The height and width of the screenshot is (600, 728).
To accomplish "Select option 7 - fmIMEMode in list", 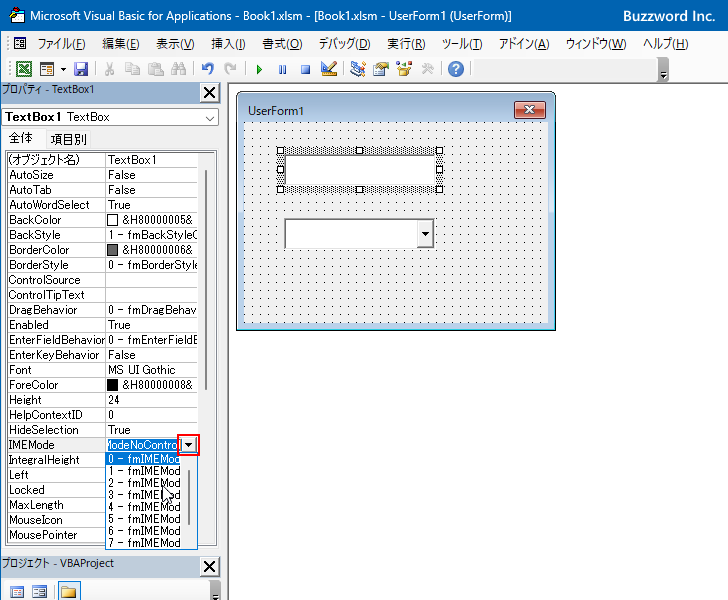I will [143, 543].
